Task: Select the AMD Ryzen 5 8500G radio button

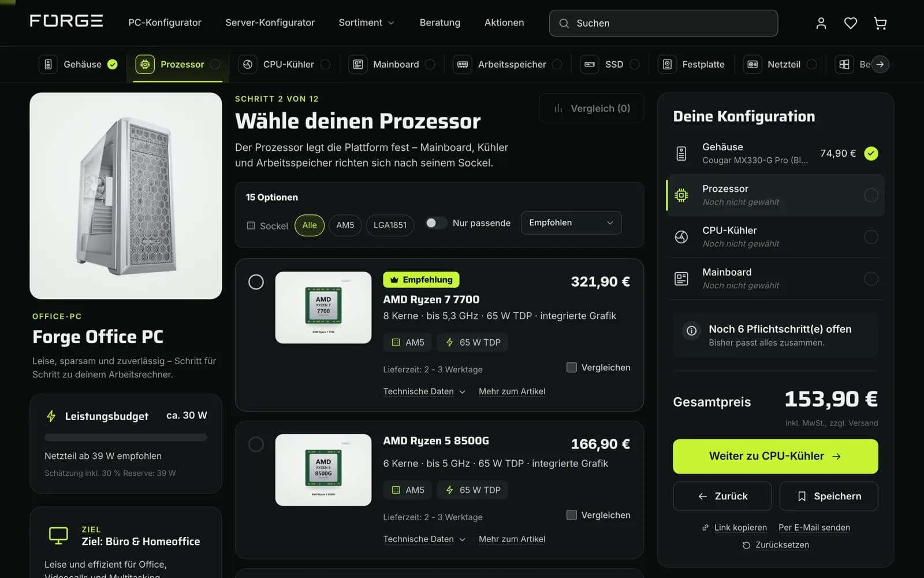Action: (256, 444)
